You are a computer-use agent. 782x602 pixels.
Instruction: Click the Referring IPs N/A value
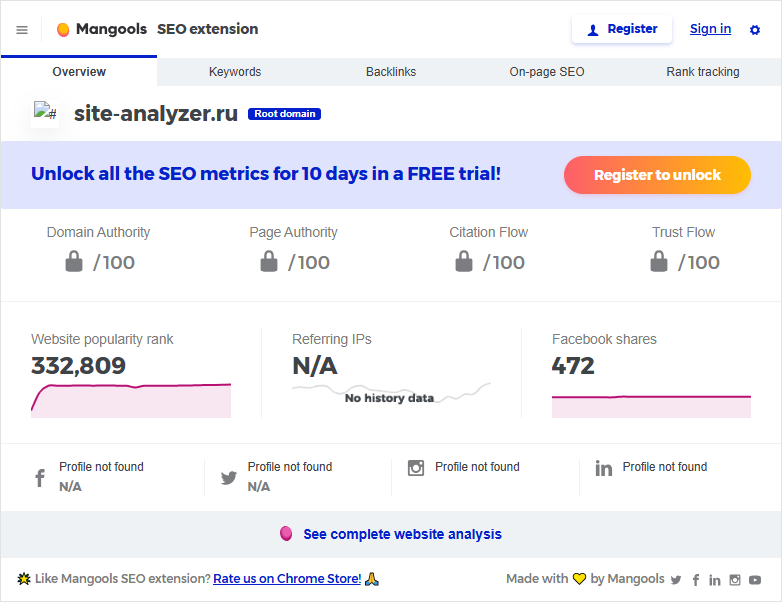(x=315, y=366)
